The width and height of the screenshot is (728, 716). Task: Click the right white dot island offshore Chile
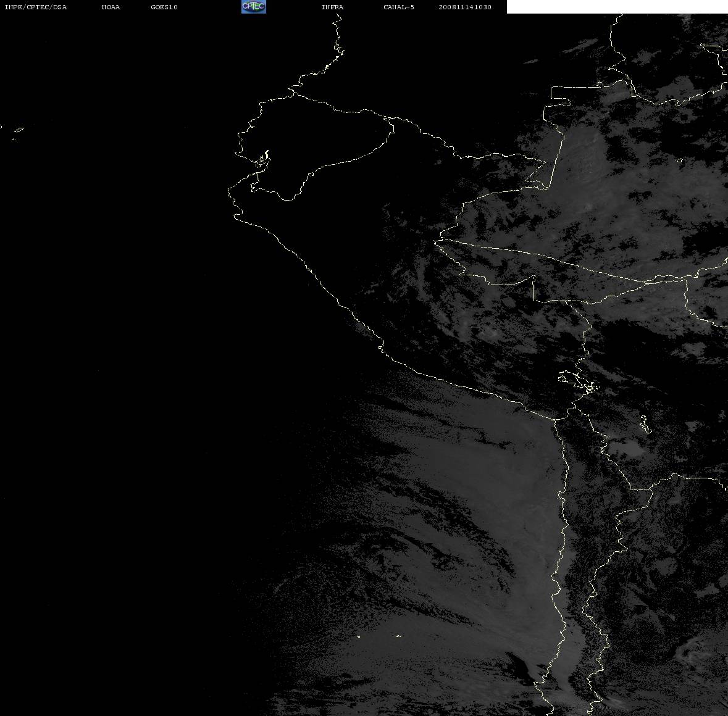tap(399, 636)
